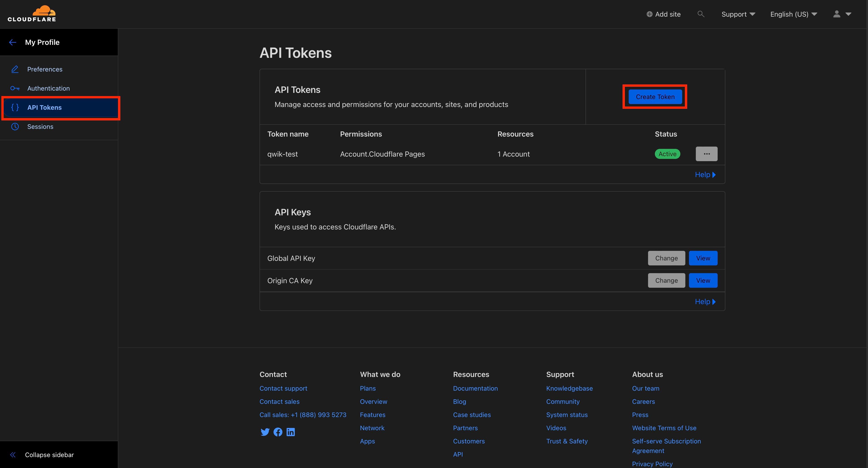Click the Preferences pencil icon
Image resolution: width=868 pixels, height=468 pixels.
(x=15, y=69)
